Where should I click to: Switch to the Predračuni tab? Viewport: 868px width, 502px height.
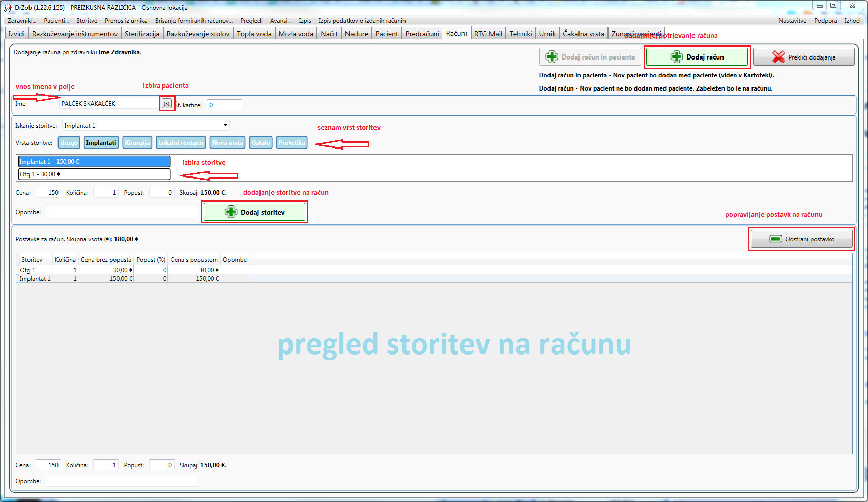click(422, 34)
